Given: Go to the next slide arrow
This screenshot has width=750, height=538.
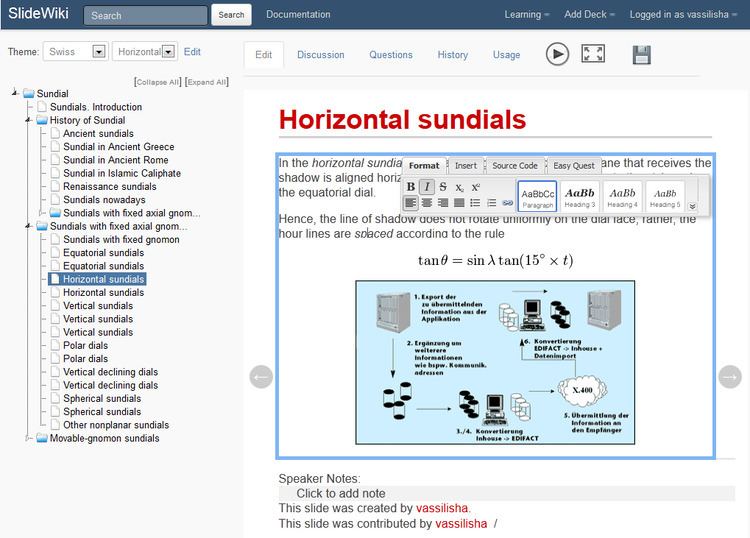Looking at the screenshot, I should pos(730,377).
